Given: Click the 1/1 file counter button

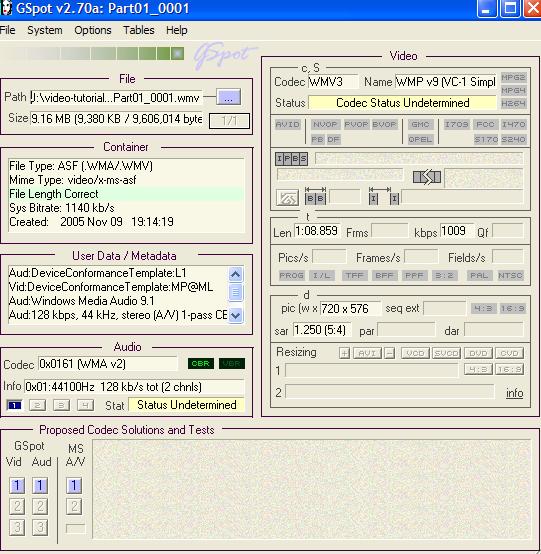Looking at the screenshot, I should (x=229, y=121).
